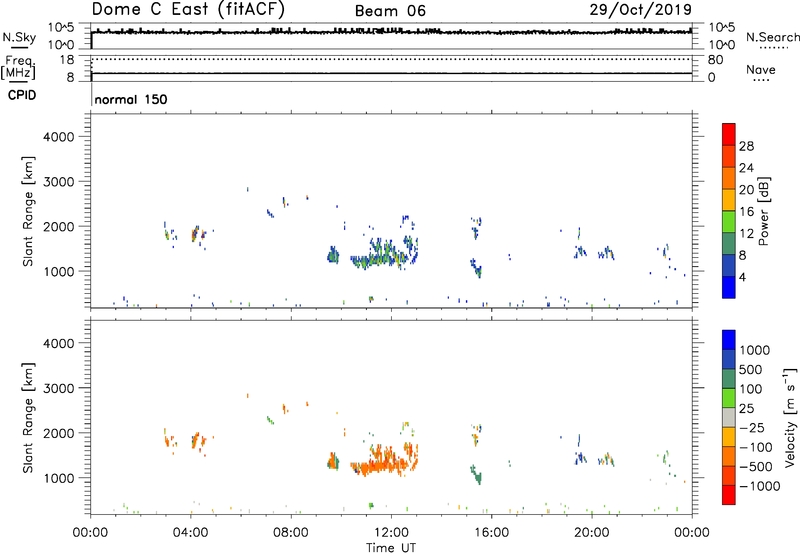Click the '80' Nave axis tick
The image size is (800, 554).
(715, 60)
